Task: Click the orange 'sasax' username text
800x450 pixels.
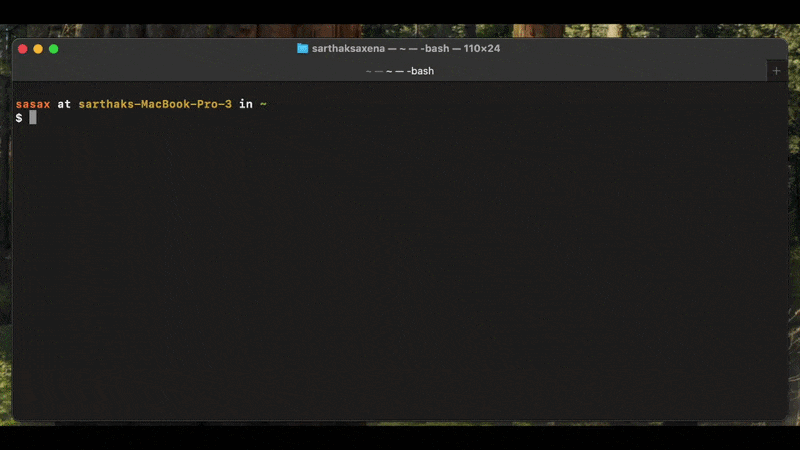Action: tap(33, 104)
